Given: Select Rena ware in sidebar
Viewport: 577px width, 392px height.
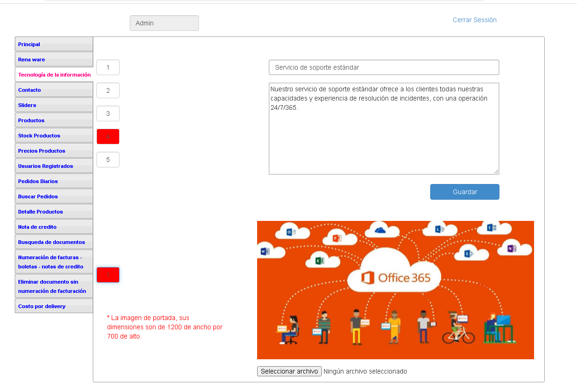Looking at the screenshot, I should [x=54, y=59].
